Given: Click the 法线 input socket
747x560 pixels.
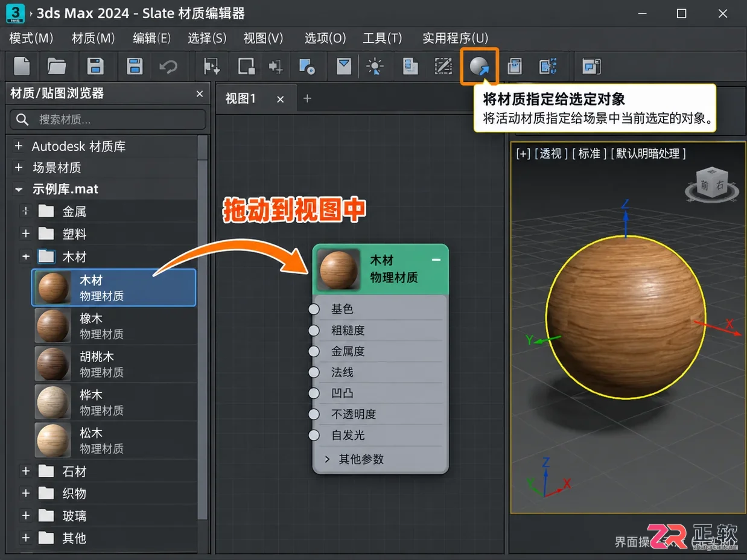Looking at the screenshot, I should [x=314, y=372].
